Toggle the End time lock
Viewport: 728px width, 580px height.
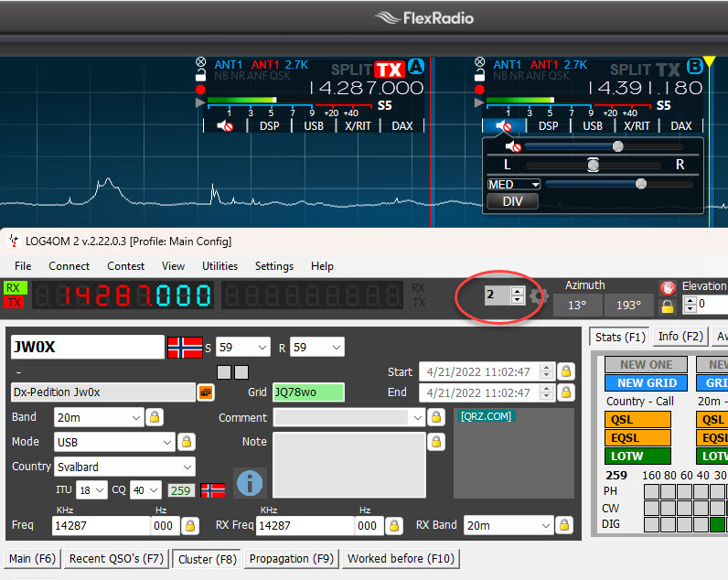[x=566, y=392]
